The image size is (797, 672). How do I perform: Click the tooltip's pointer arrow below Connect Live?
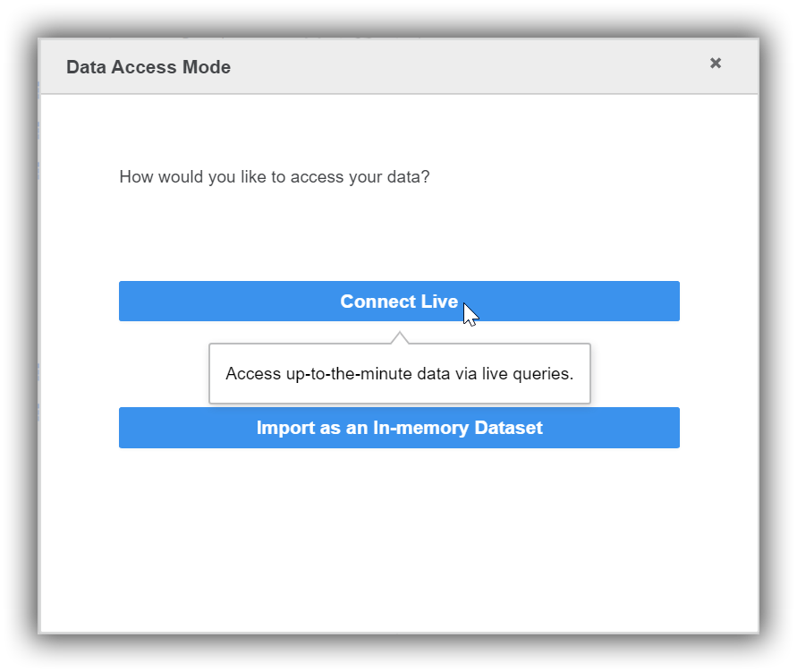click(400, 337)
